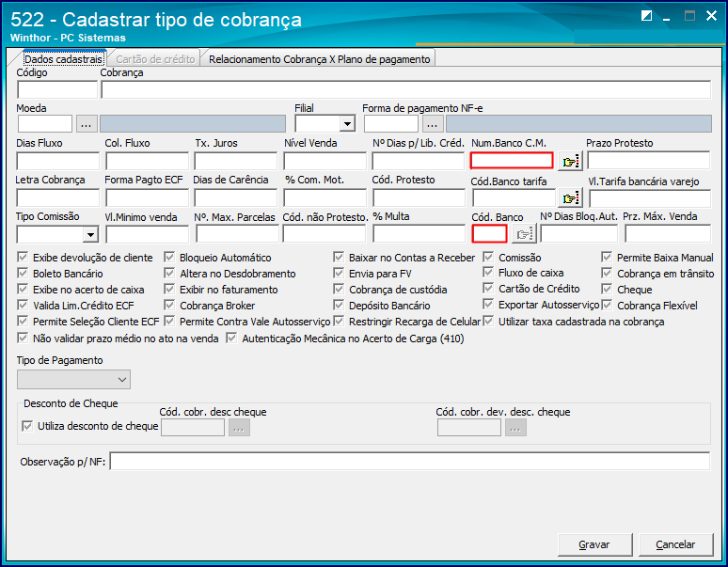Toggle Permite Baixa Manual checkbox

click(607, 257)
